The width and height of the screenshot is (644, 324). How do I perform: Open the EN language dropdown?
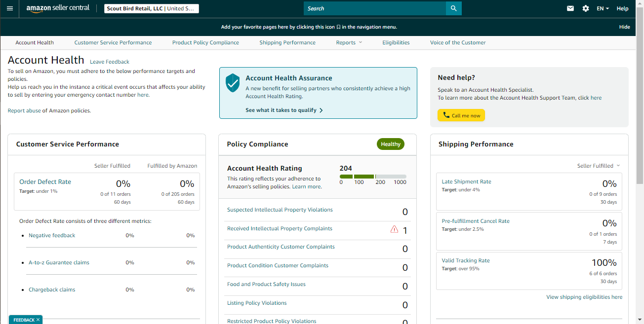point(603,8)
